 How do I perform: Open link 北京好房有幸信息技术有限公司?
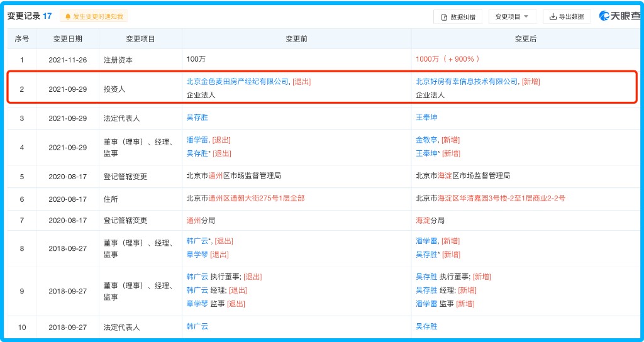click(x=467, y=82)
